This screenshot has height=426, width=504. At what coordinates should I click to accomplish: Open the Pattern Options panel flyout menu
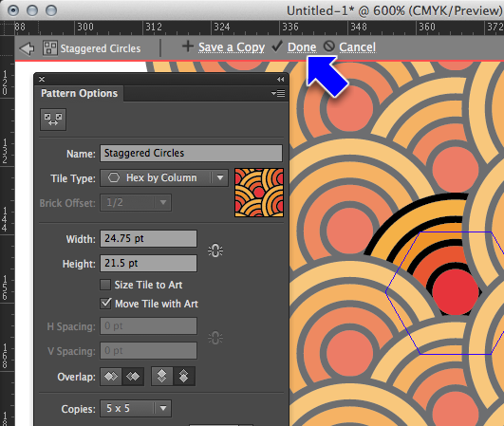278,94
